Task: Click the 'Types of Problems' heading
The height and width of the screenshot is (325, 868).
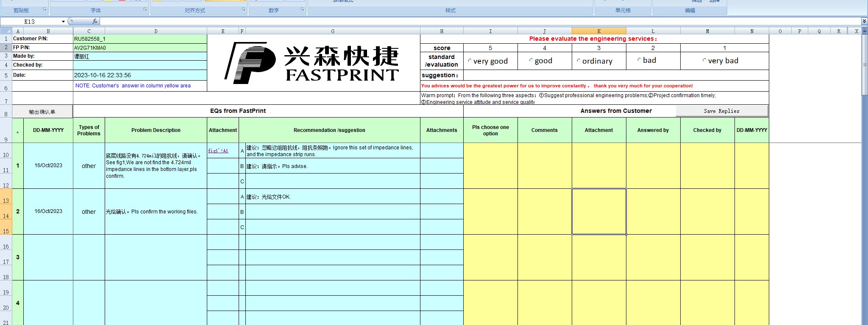Action: coord(89,130)
